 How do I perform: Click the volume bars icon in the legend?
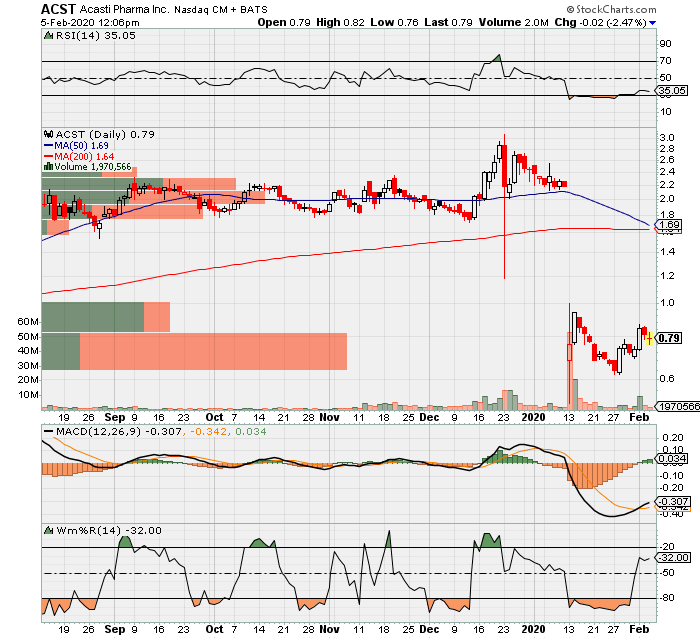48,167
